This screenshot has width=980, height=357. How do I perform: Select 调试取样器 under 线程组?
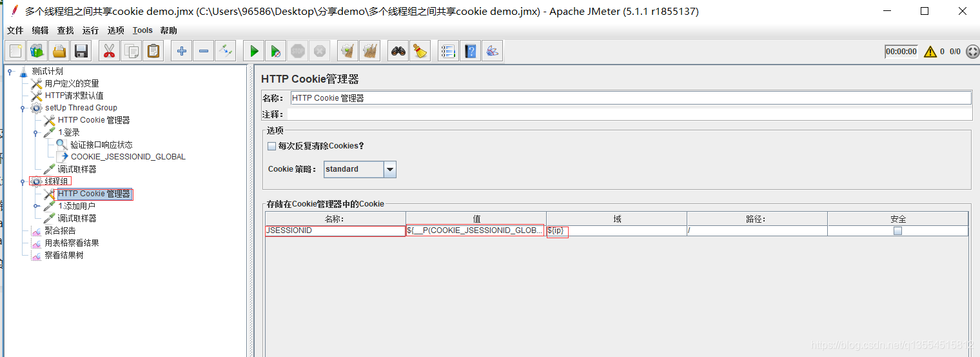77,218
